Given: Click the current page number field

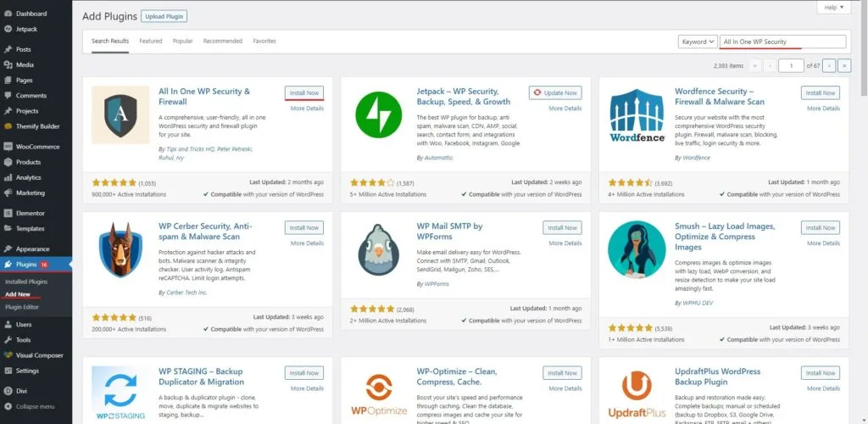Looking at the screenshot, I should [791, 65].
